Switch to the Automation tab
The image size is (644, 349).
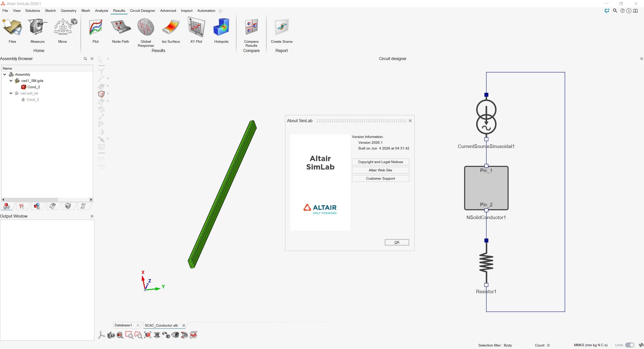click(206, 11)
